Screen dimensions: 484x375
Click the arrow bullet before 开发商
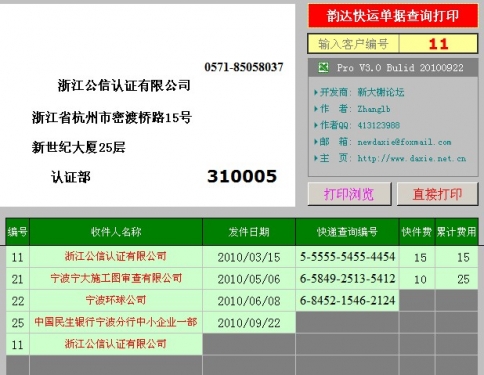[x=316, y=92]
